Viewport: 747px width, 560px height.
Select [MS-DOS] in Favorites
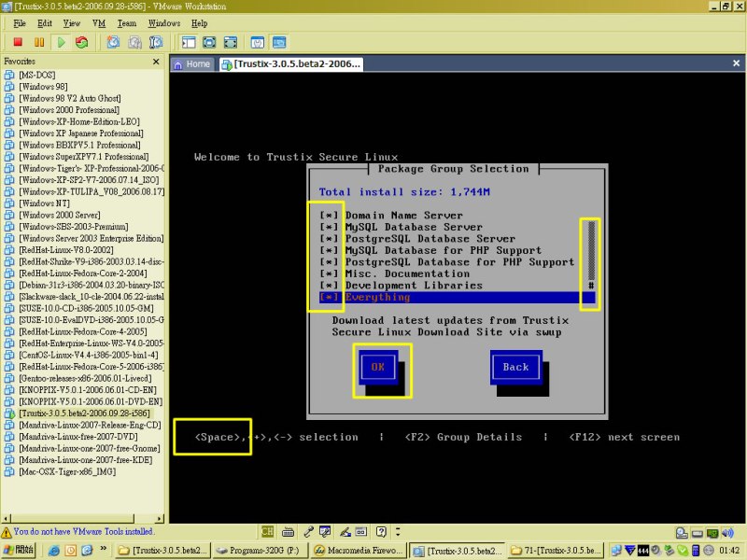pyautogui.click(x=37, y=76)
